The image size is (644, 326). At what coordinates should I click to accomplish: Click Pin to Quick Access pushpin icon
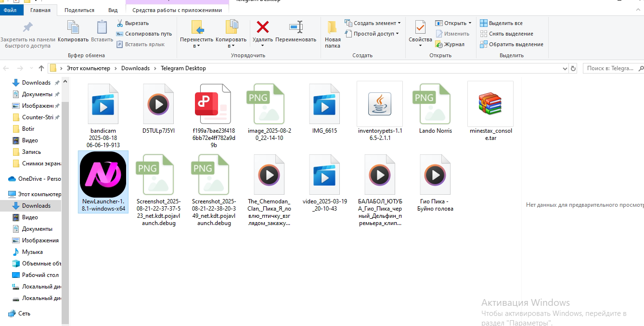28,27
